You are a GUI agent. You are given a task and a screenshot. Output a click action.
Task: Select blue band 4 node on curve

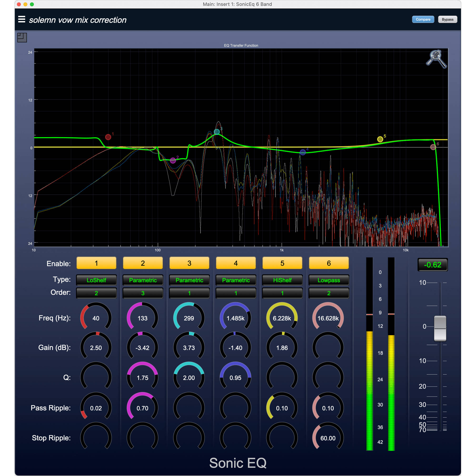point(303,152)
